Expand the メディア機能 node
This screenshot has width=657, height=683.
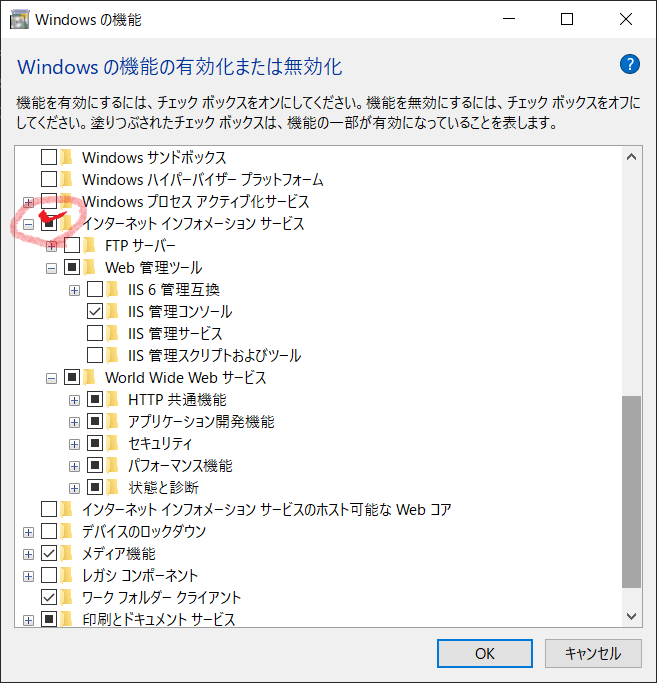(28, 555)
